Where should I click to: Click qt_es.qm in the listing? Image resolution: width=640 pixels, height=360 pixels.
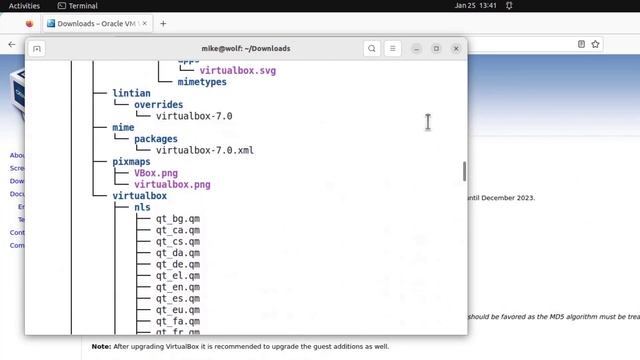[x=178, y=299]
